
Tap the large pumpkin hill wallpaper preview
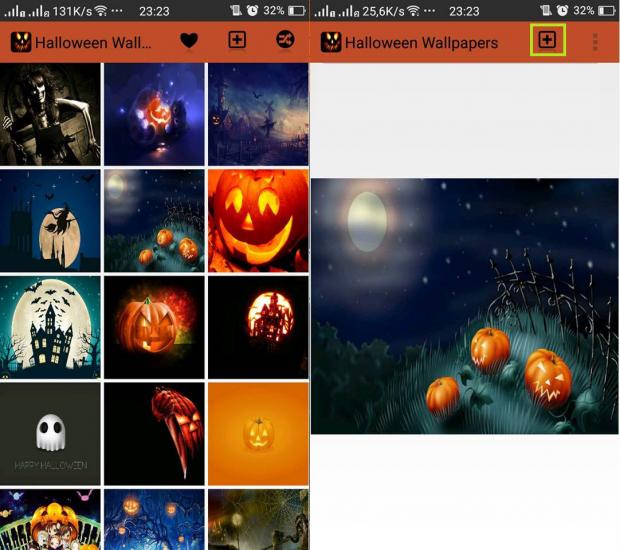[x=465, y=305]
